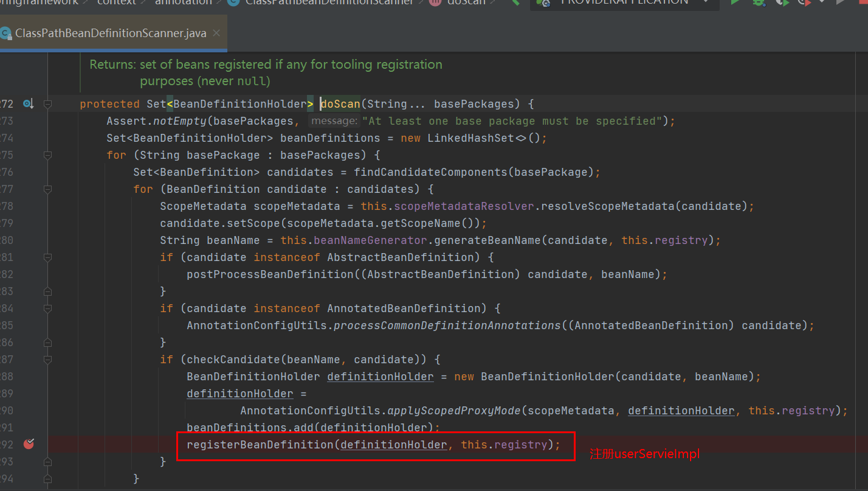Click the overridden-method gutter icon at doScan
Image resolution: width=868 pixels, height=491 pixels.
click(28, 104)
